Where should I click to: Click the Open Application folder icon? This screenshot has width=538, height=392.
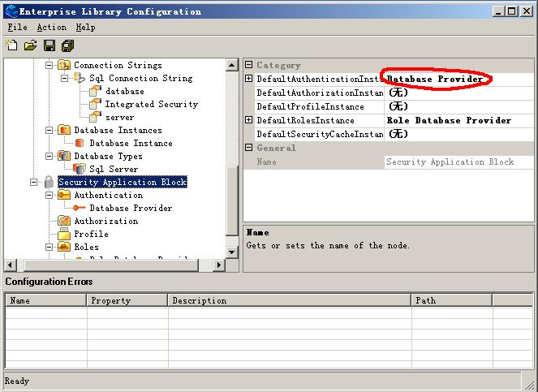(x=30, y=45)
